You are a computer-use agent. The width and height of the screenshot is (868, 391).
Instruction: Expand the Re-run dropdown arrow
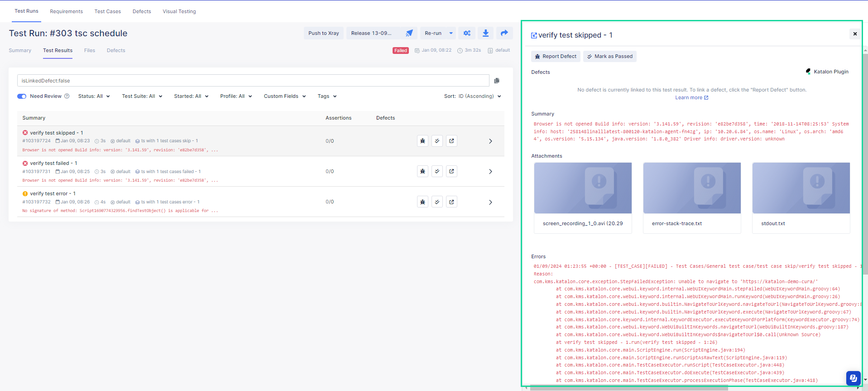451,33
